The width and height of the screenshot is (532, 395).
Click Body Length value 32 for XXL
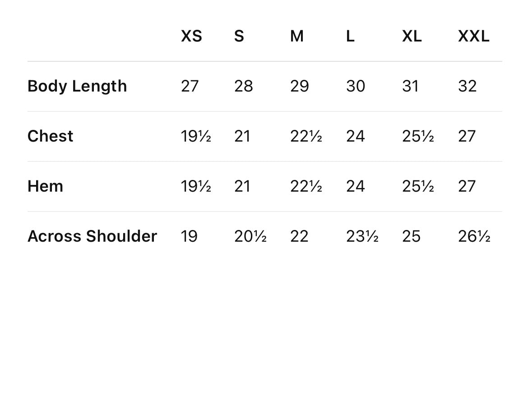click(467, 86)
